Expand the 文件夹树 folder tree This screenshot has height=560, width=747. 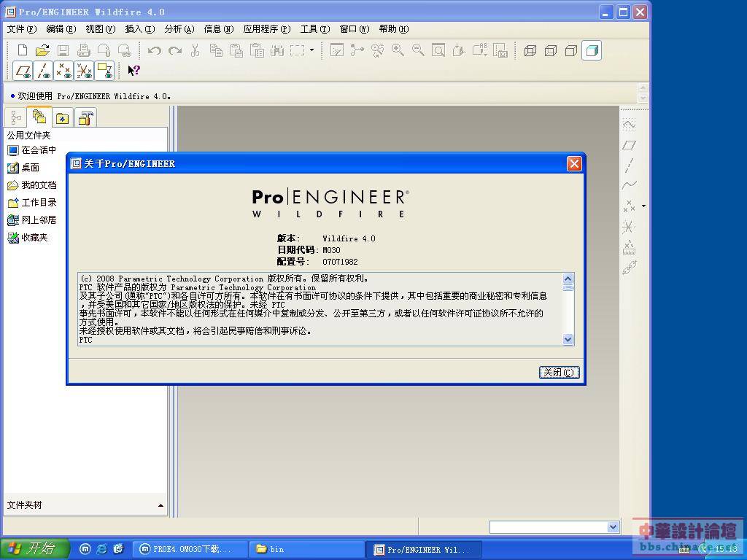pyautogui.click(x=160, y=505)
